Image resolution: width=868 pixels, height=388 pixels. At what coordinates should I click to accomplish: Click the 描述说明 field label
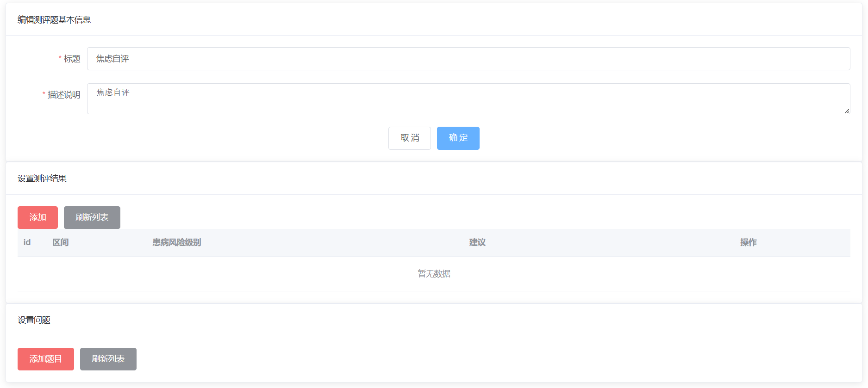64,95
